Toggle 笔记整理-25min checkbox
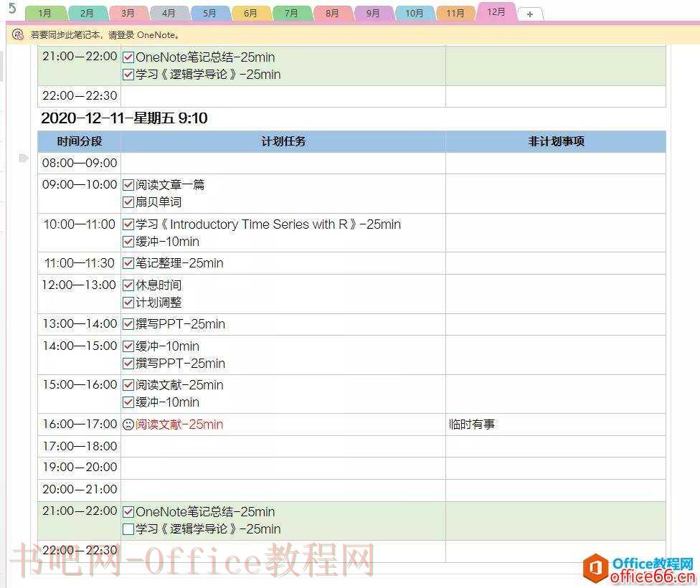Viewport: 700px width, 588px height. click(x=128, y=263)
